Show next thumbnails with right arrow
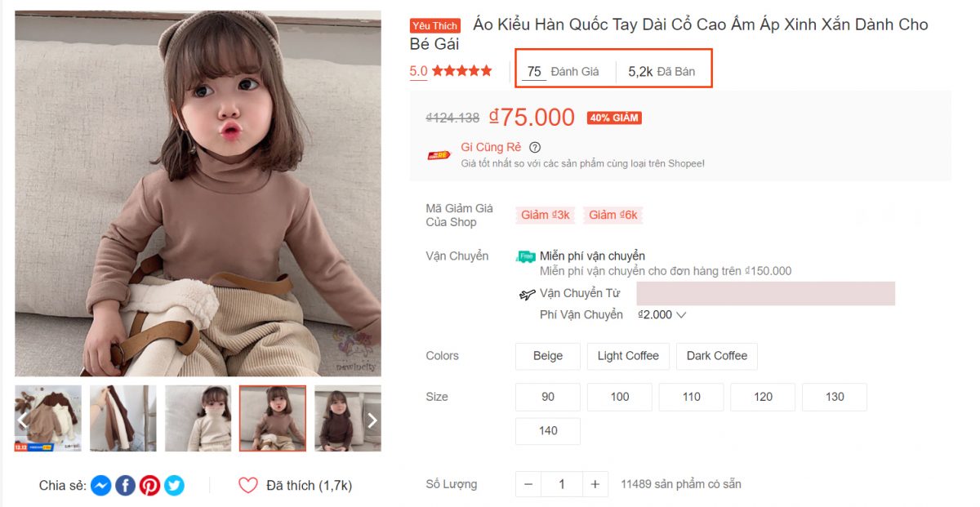 tap(372, 420)
